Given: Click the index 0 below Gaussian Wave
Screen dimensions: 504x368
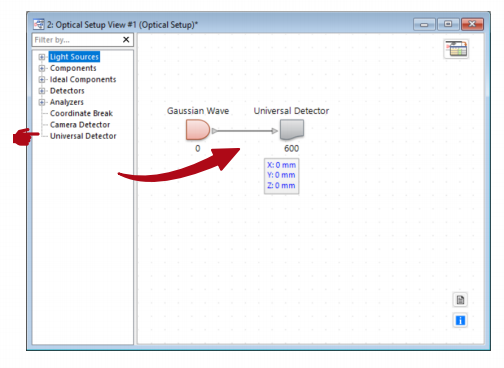Looking at the screenshot, I should (x=198, y=149).
